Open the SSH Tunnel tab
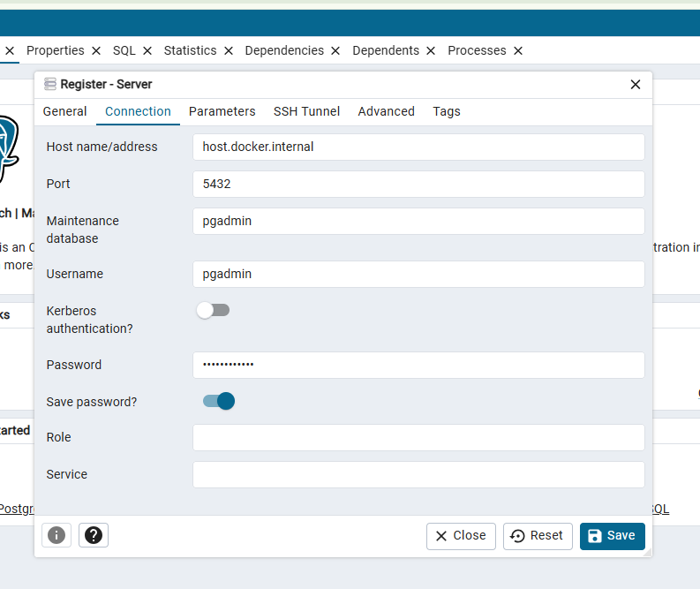The image size is (700, 589). coord(306,111)
